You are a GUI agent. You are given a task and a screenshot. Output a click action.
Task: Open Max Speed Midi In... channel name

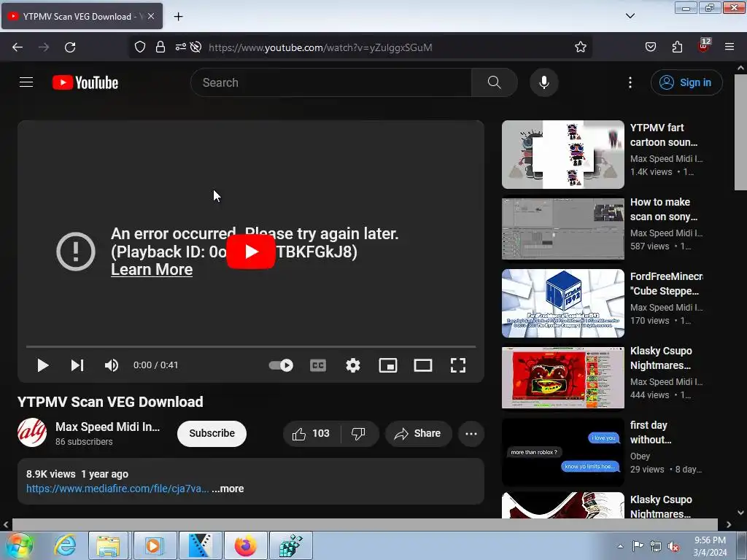(x=108, y=427)
